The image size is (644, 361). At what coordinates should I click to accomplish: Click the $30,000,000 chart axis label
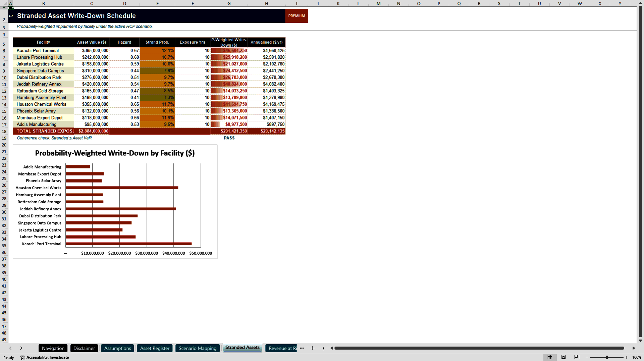click(147, 253)
